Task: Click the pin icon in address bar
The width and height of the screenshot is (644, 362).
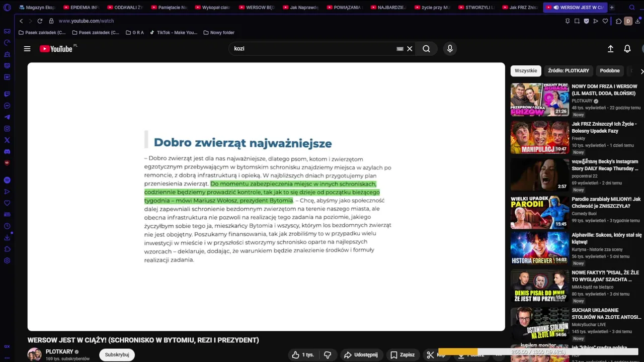Action: 568,21
